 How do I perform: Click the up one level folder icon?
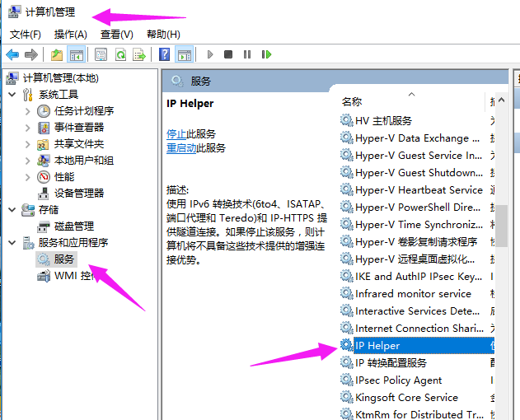point(56,54)
